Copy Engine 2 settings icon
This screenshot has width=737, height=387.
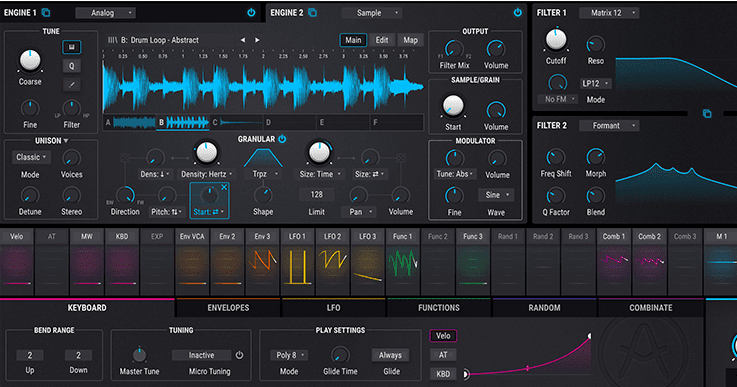click(312, 13)
